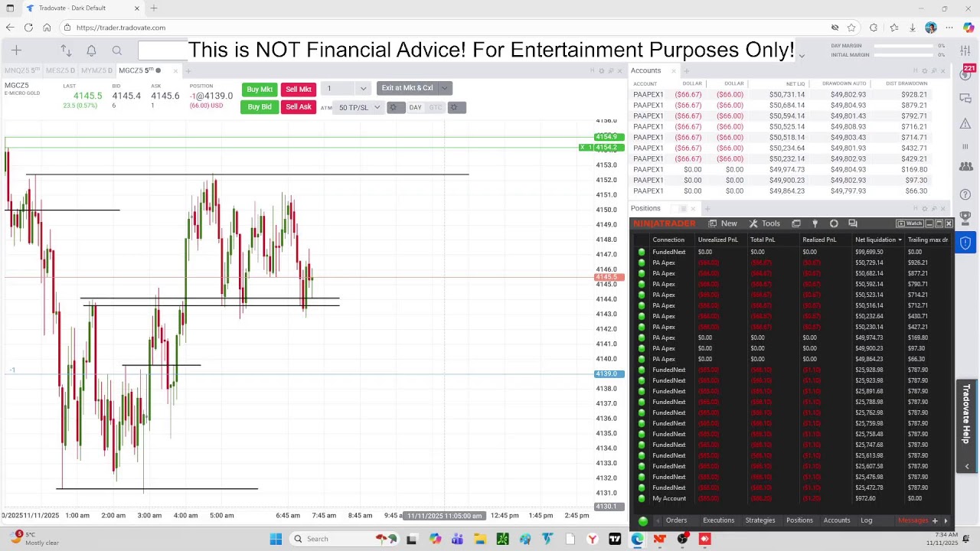Move NinjaTrader tabs left with arrow
The width and height of the screenshot is (980, 551).
click(x=658, y=521)
